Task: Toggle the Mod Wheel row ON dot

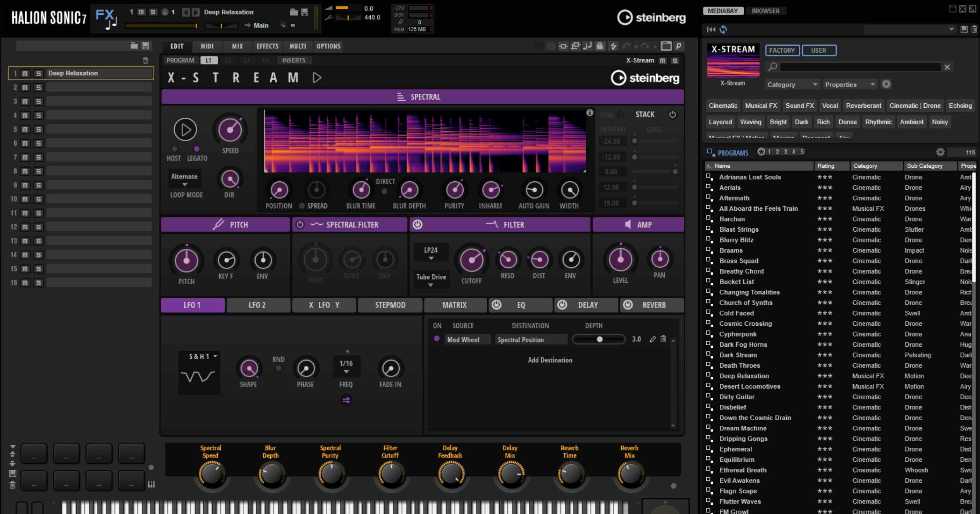Action: [437, 339]
